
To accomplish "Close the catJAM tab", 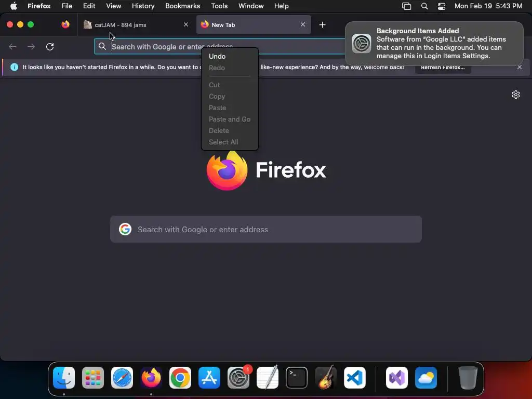I will tap(186, 24).
